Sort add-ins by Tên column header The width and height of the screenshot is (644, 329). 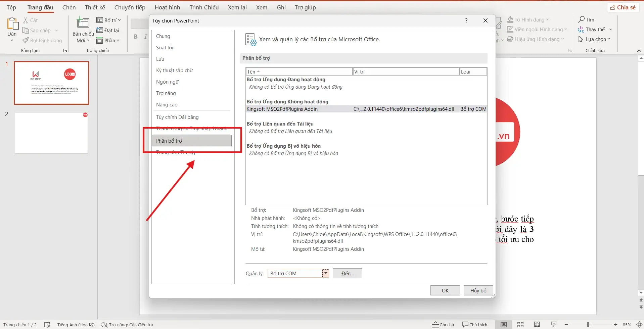(299, 72)
